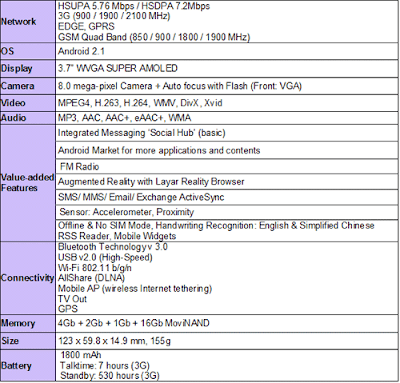Click the Camera row header

(x=28, y=86)
